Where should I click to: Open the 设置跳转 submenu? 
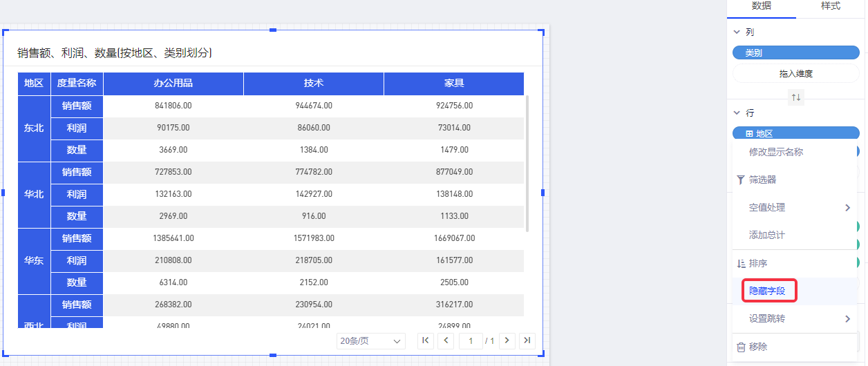[847, 319]
